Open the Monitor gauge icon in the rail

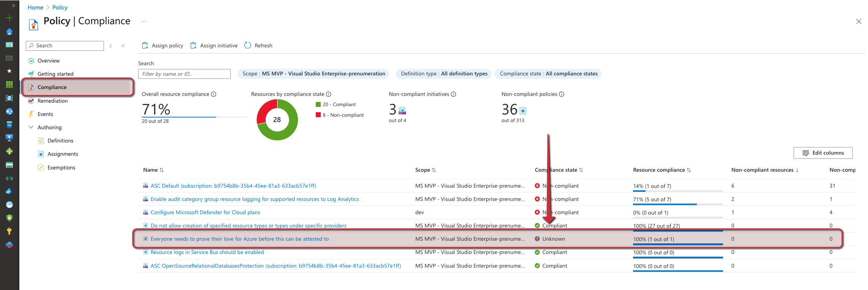(x=9, y=205)
